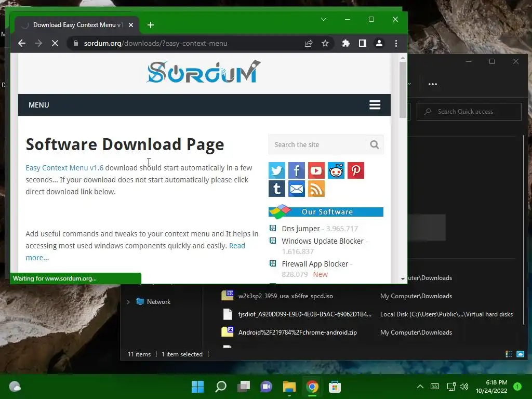Show hidden system tray icons chevron
The image size is (532, 399).
420,387
